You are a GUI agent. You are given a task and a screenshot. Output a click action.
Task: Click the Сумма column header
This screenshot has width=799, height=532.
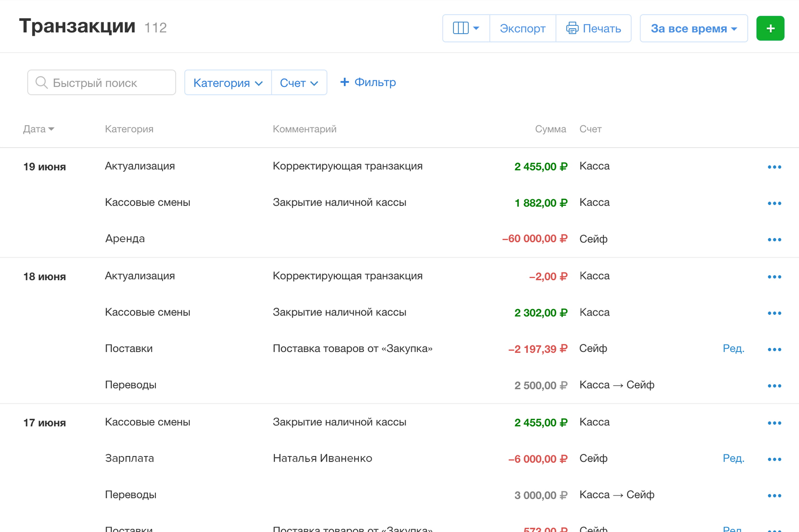tap(550, 129)
